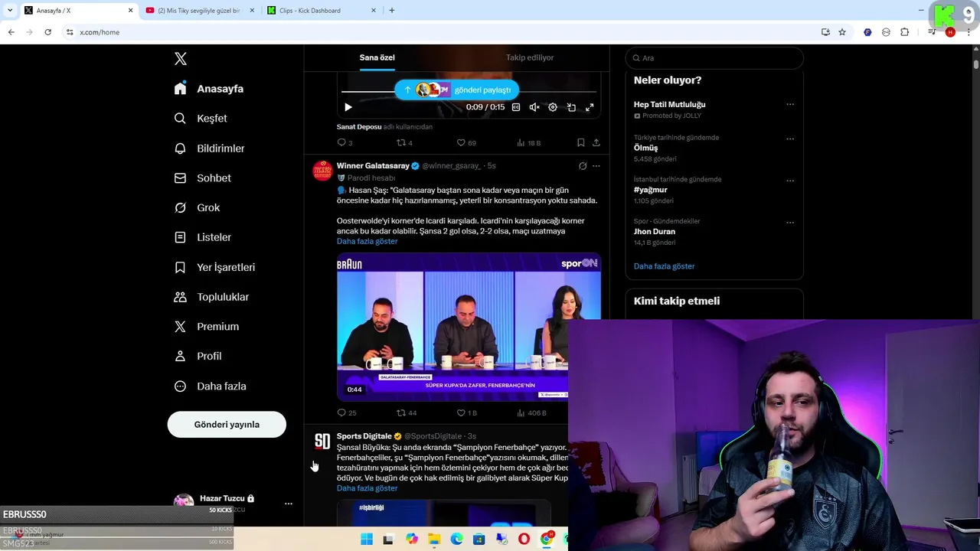The height and width of the screenshot is (551, 980).
Task: Open Windows Start menu
Action: click(x=367, y=540)
